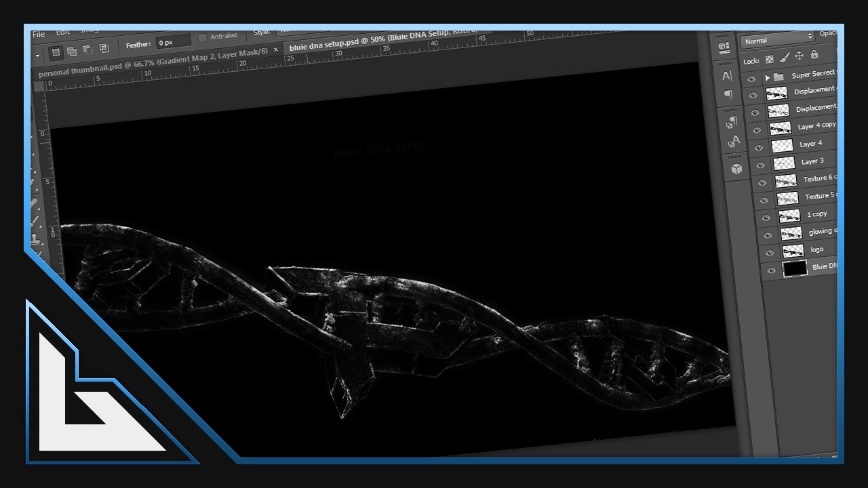Viewport: 868px width, 488px height.
Task: Open the tool preset picker arrow
Action: click(37, 54)
